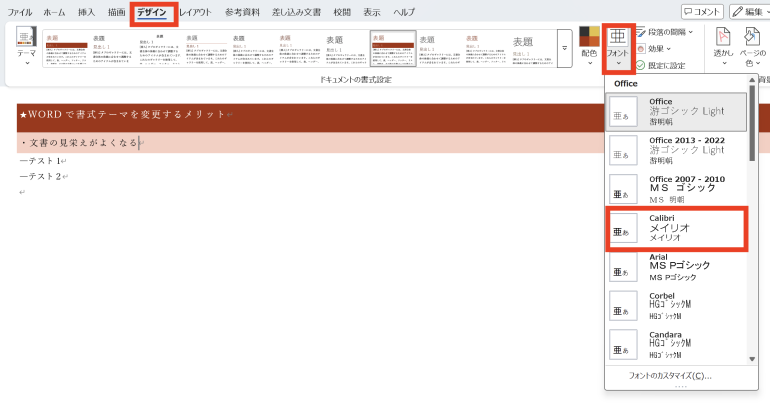The image size is (770, 410).
Task: Open the 校閲 tab
Action: (x=342, y=12)
